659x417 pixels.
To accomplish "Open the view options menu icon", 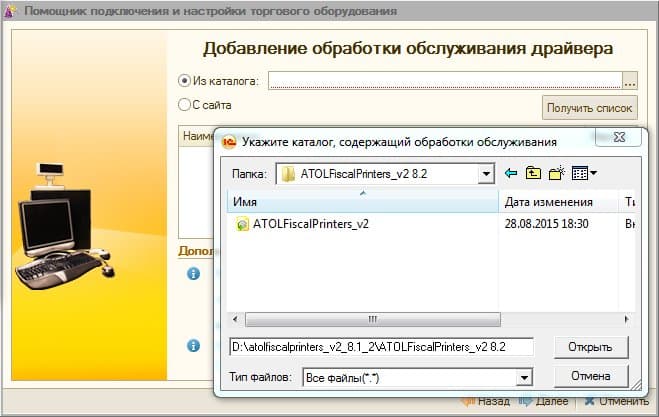I will coord(584,173).
